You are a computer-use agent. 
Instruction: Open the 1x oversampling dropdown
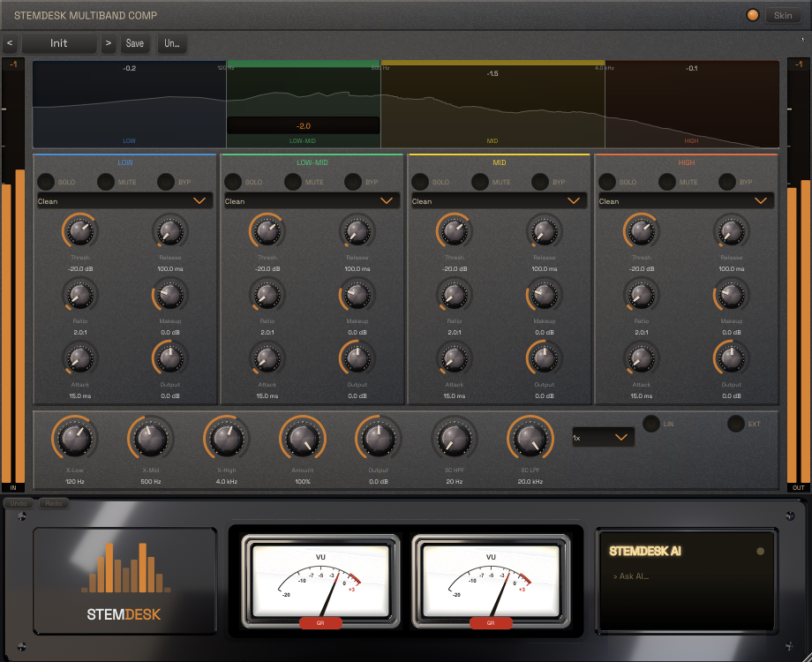click(x=604, y=438)
